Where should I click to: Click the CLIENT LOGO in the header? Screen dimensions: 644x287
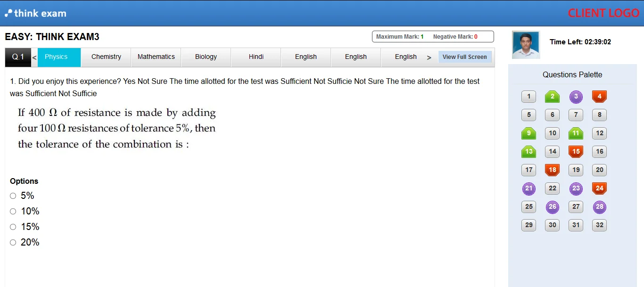(x=603, y=13)
